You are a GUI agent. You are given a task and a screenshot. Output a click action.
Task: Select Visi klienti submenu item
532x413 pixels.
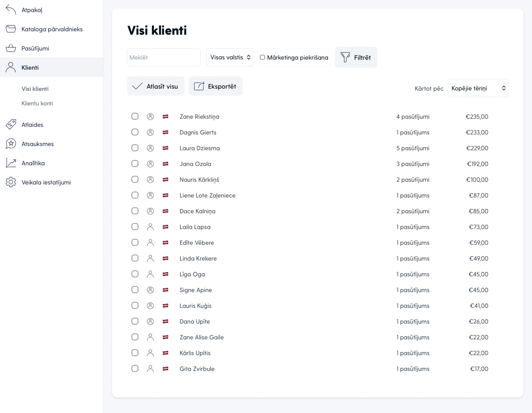coord(35,89)
